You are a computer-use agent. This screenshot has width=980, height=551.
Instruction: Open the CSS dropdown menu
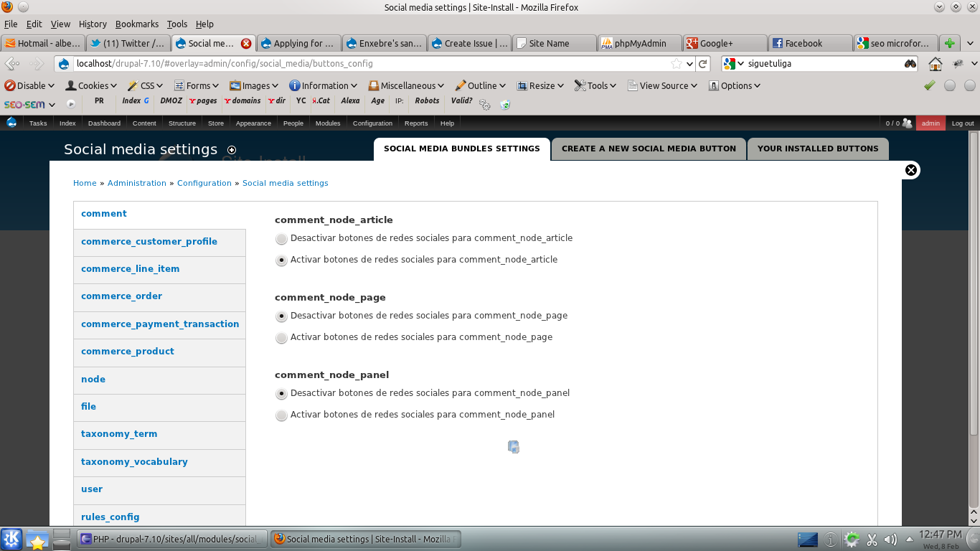point(146,85)
